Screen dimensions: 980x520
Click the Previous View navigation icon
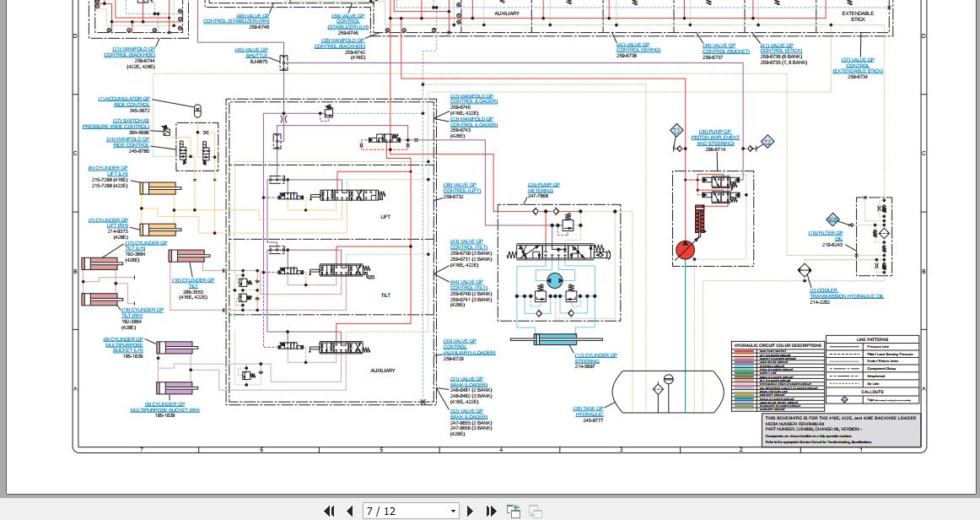[x=514, y=511]
